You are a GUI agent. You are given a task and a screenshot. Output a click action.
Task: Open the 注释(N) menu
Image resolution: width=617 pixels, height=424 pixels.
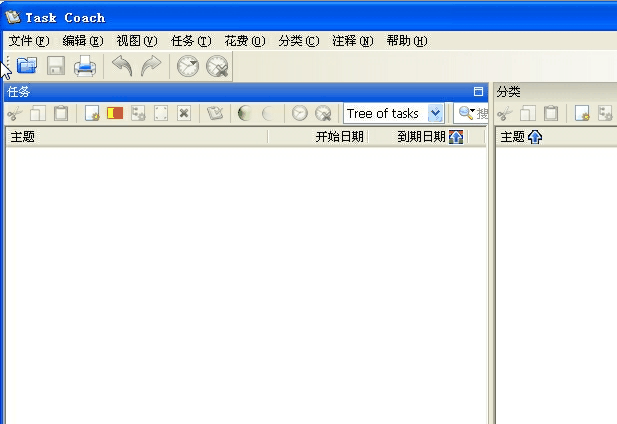(353, 41)
